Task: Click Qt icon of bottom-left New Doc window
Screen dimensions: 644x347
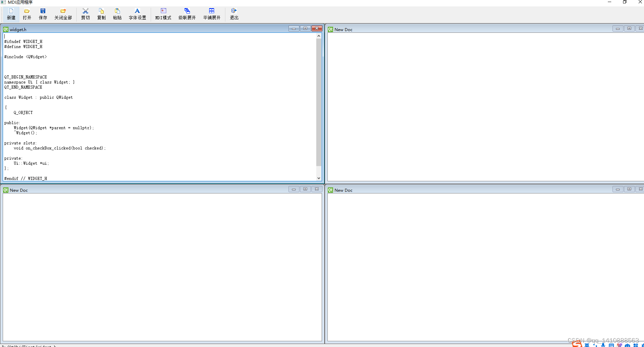Action: [6, 190]
